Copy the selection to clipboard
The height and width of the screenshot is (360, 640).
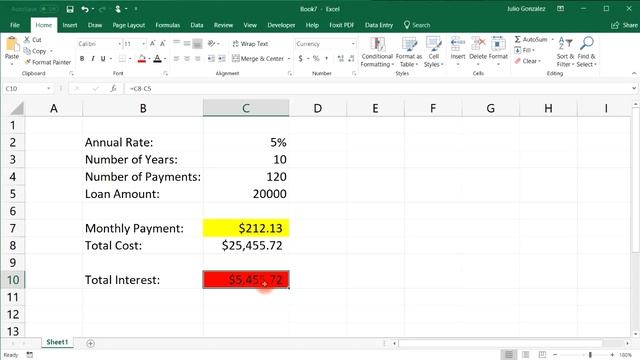pyautogui.click(x=35, y=51)
